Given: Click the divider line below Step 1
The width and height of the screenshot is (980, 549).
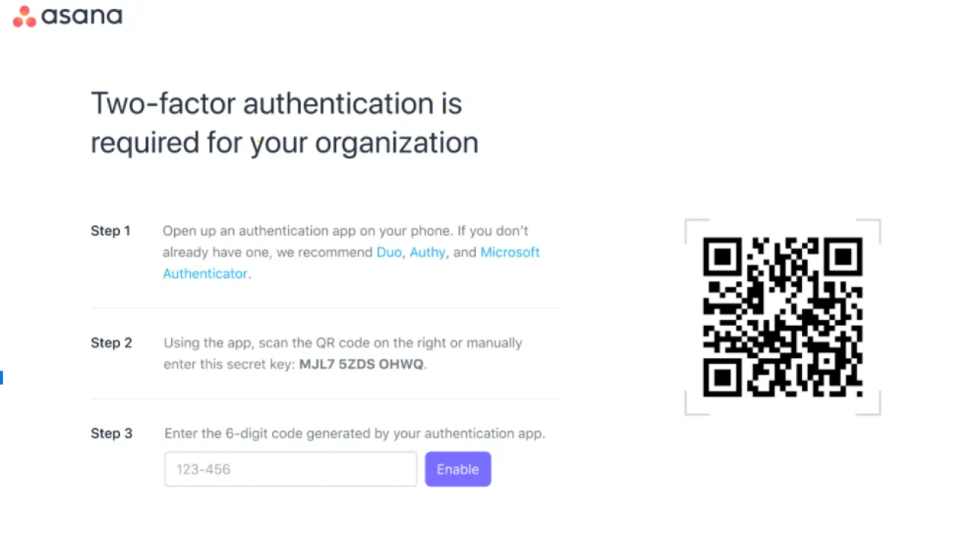Looking at the screenshot, I should 324,308.
